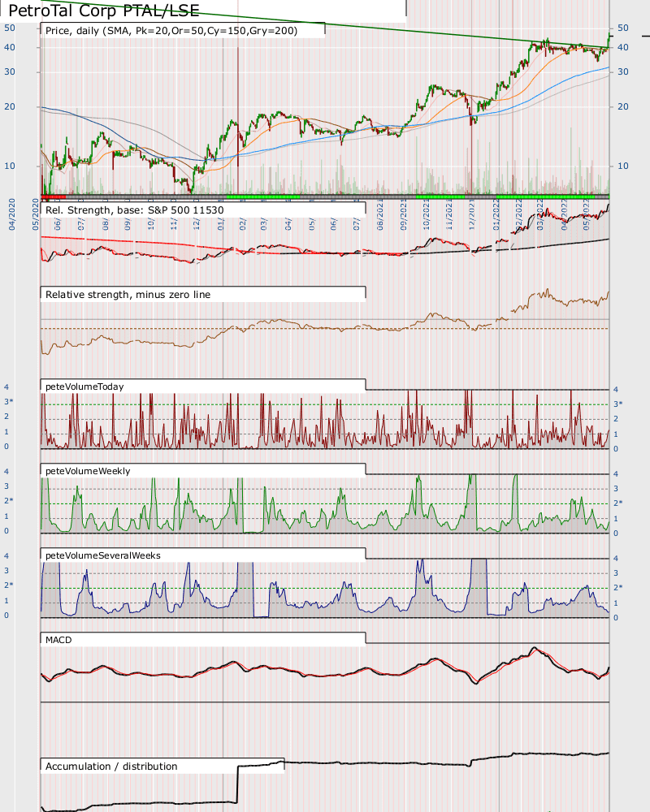The width and height of the screenshot is (650, 812).
Task: Click the 04/2020 date label
Action: coord(12,214)
